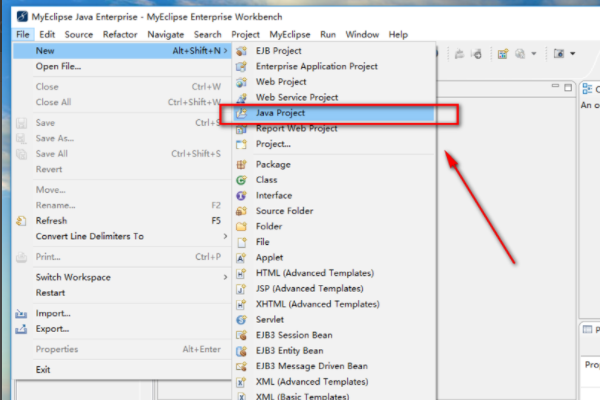Image resolution: width=600 pixels, height=400 pixels.
Task: Open the New submenu arrow
Action: coord(223,50)
